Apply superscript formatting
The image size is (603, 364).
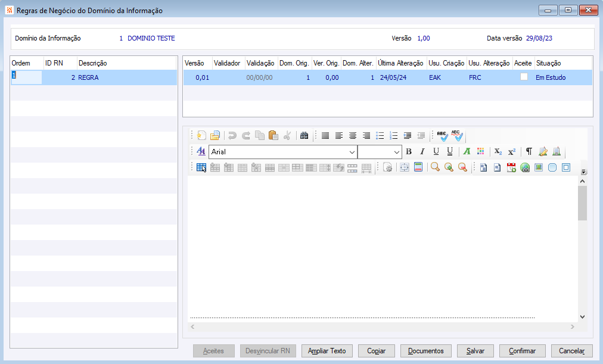tap(511, 151)
